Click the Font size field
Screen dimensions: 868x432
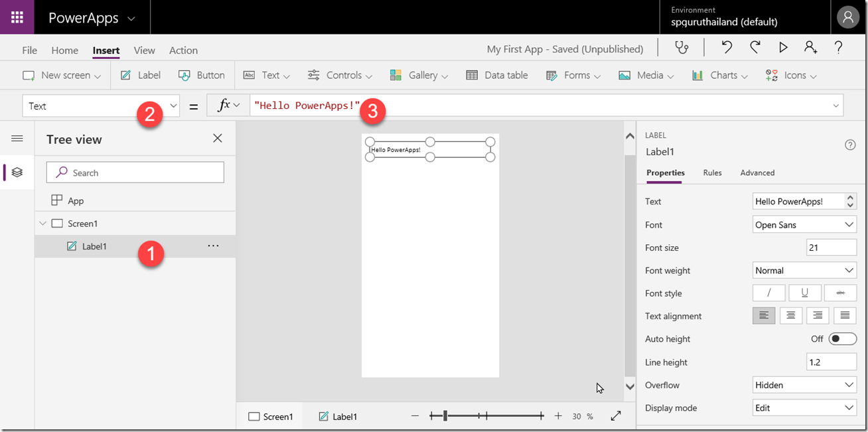tap(832, 248)
